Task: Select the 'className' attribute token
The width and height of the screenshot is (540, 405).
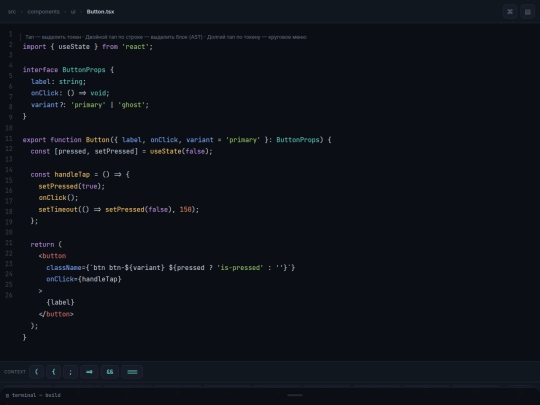Action: (x=64, y=267)
